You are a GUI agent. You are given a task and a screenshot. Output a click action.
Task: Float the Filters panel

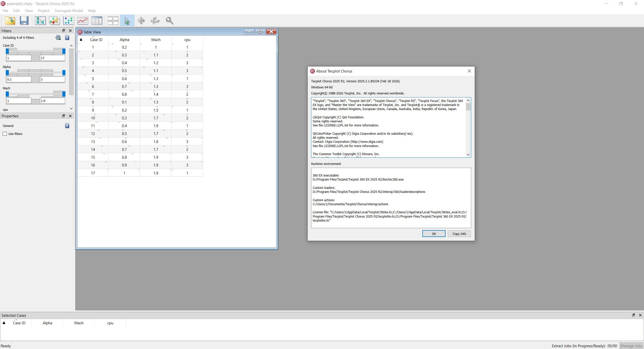coord(64,30)
